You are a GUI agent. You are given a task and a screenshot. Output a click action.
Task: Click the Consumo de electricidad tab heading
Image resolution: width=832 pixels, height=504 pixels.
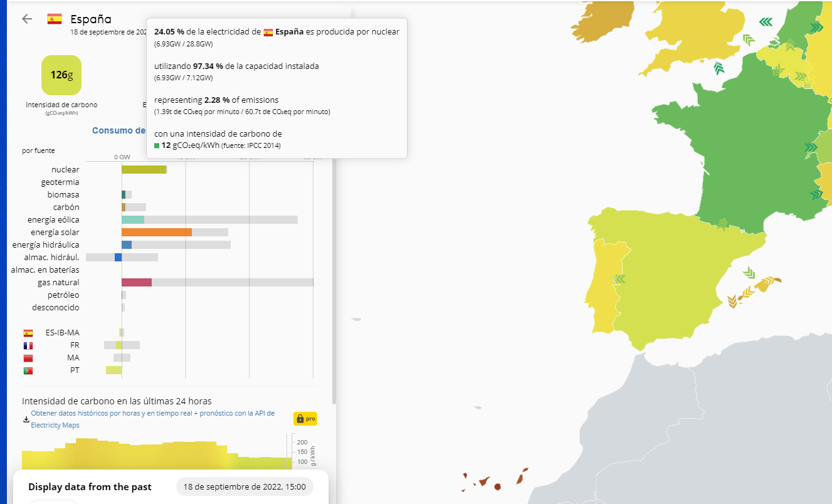click(119, 130)
